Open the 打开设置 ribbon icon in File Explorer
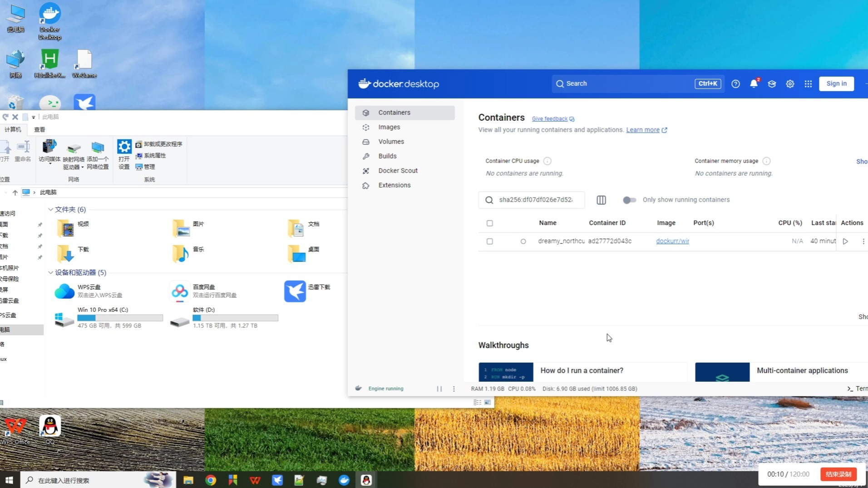868x488 pixels. pos(124,155)
